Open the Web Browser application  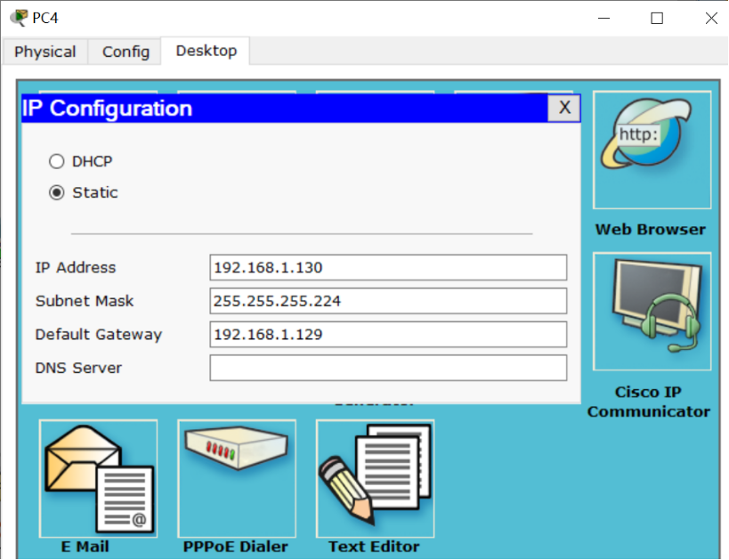click(652, 150)
